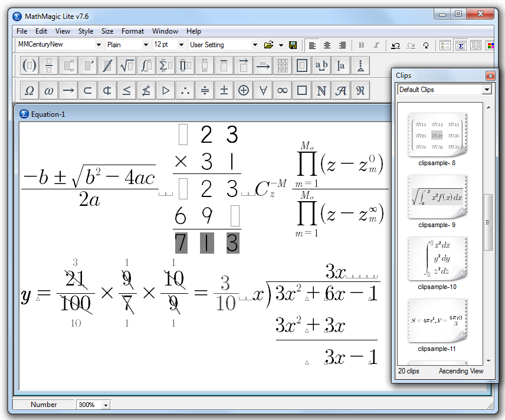Enable center alignment

coord(327,45)
